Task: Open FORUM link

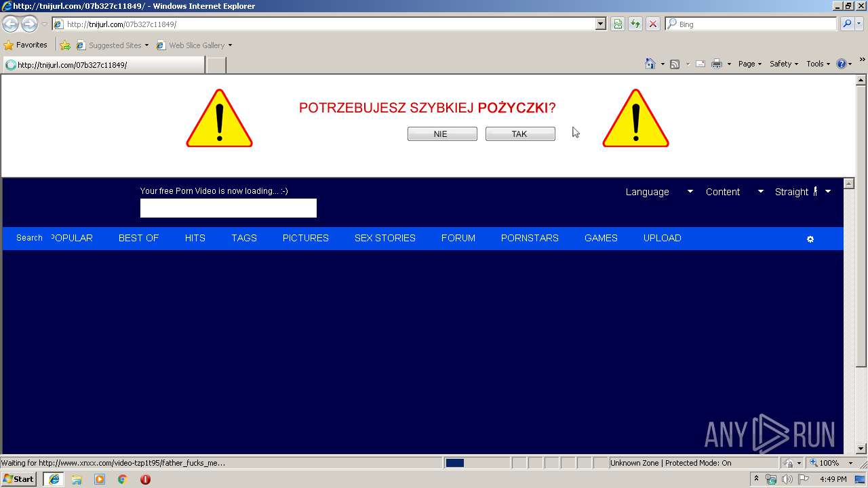Action: (458, 238)
